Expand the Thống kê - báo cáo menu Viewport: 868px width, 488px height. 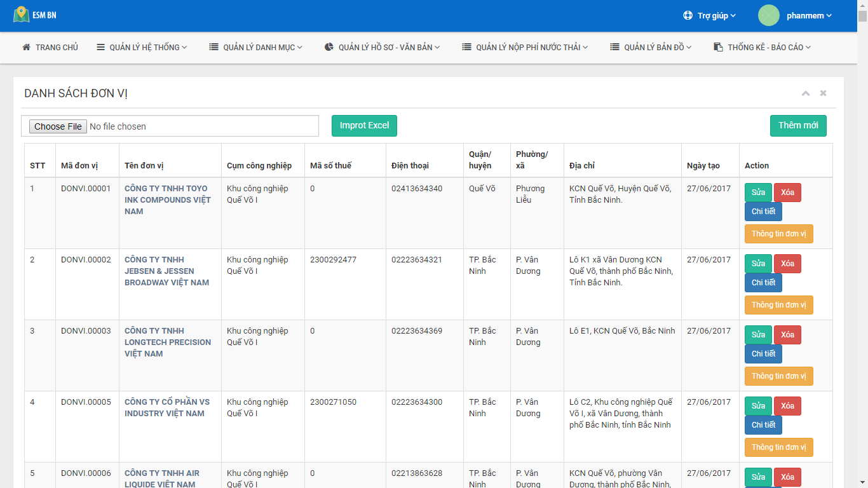[x=763, y=47]
